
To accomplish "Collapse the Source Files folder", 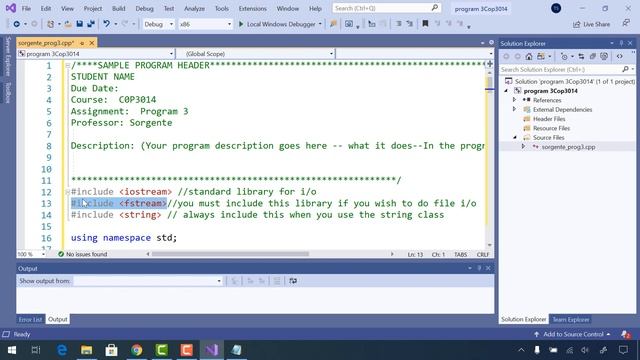I will pos(514,138).
